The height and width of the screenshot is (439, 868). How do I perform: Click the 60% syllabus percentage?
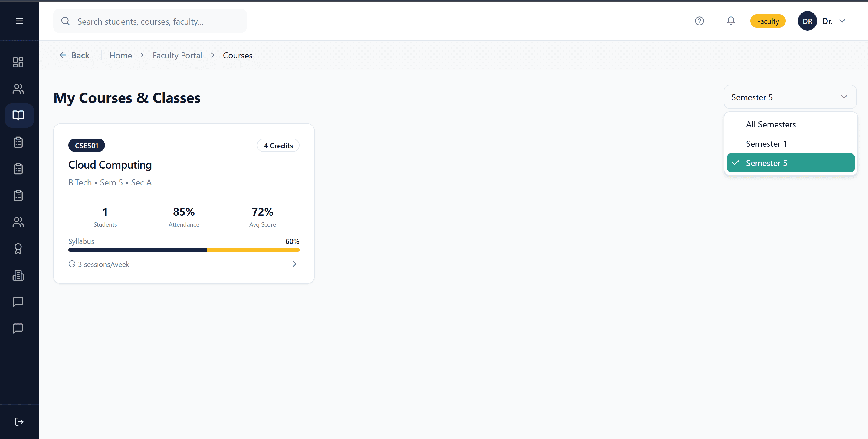pyautogui.click(x=292, y=241)
